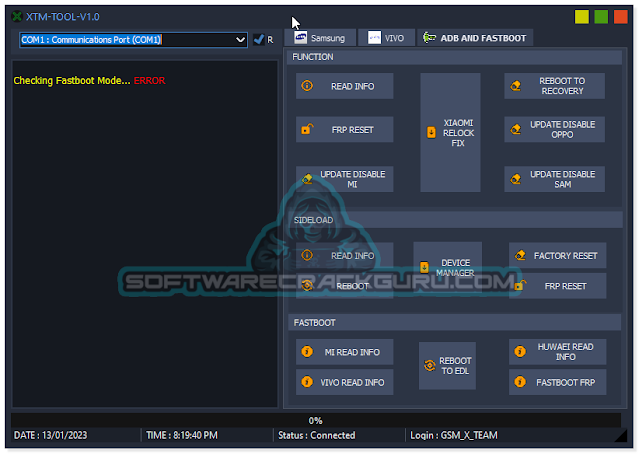Click the unlock icon on Function FRP RESET
The width and height of the screenshot is (639, 454).
(x=307, y=129)
